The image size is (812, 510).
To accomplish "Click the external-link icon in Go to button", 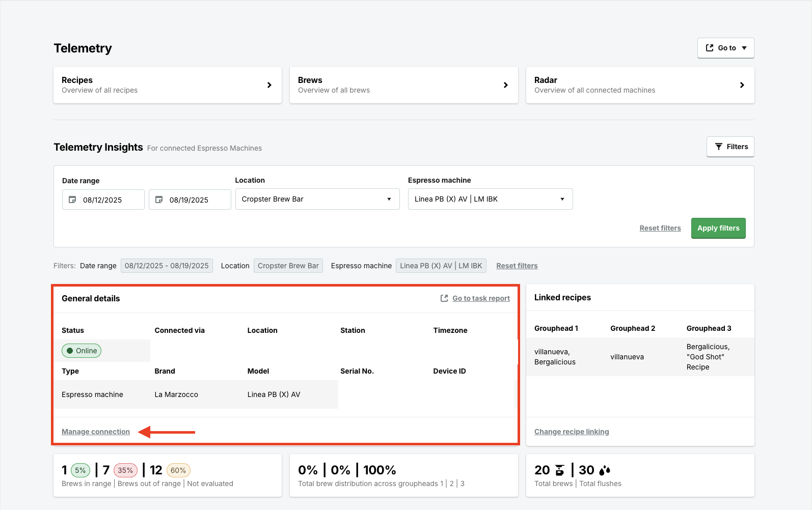I will click(709, 48).
